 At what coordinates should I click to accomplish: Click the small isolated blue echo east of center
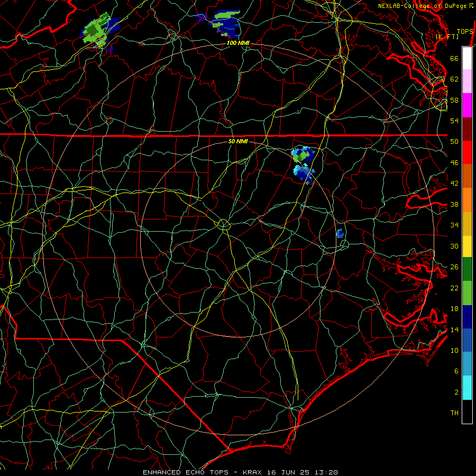(340, 233)
